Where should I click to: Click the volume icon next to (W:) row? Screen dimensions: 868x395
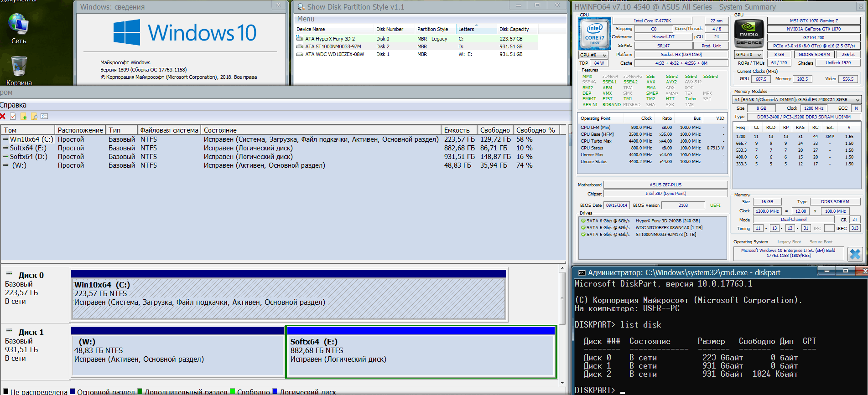pyautogui.click(x=5, y=165)
